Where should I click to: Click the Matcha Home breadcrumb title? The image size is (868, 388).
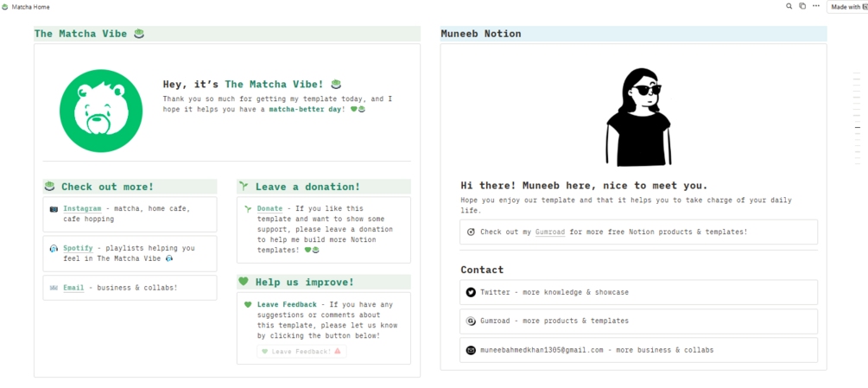(30, 7)
